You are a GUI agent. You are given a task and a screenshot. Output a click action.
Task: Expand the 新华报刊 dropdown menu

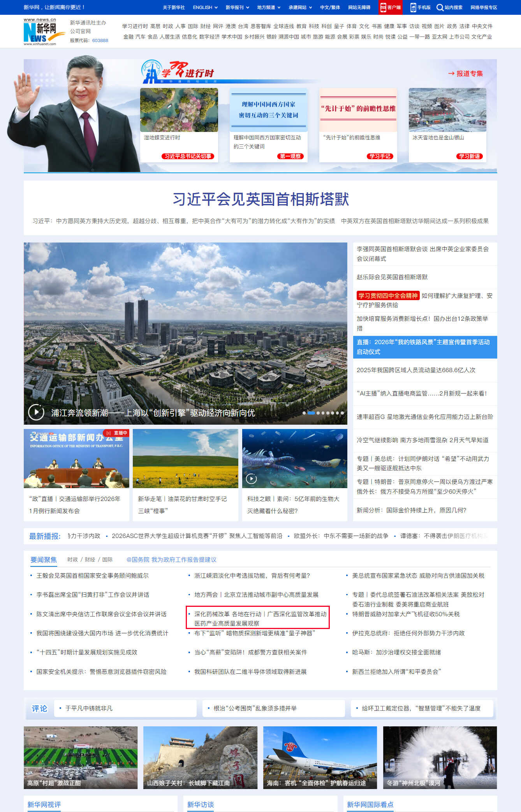pos(237,7)
